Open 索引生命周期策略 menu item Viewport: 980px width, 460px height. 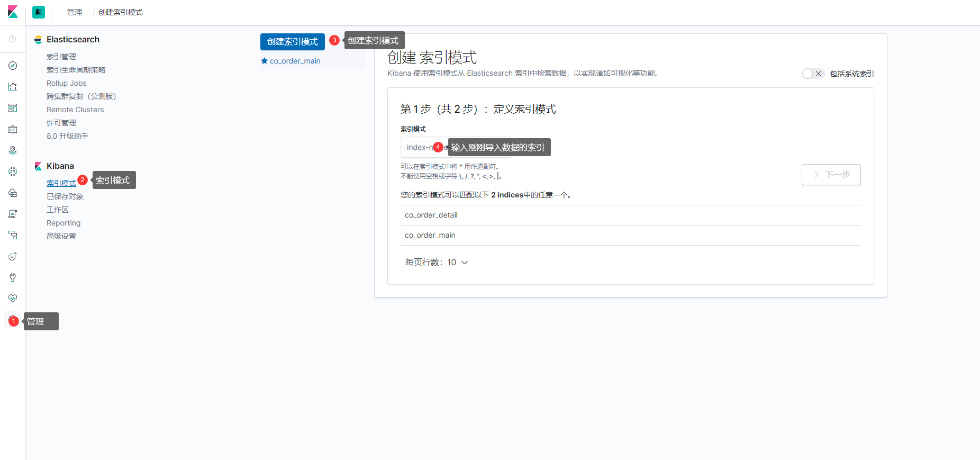coord(76,70)
